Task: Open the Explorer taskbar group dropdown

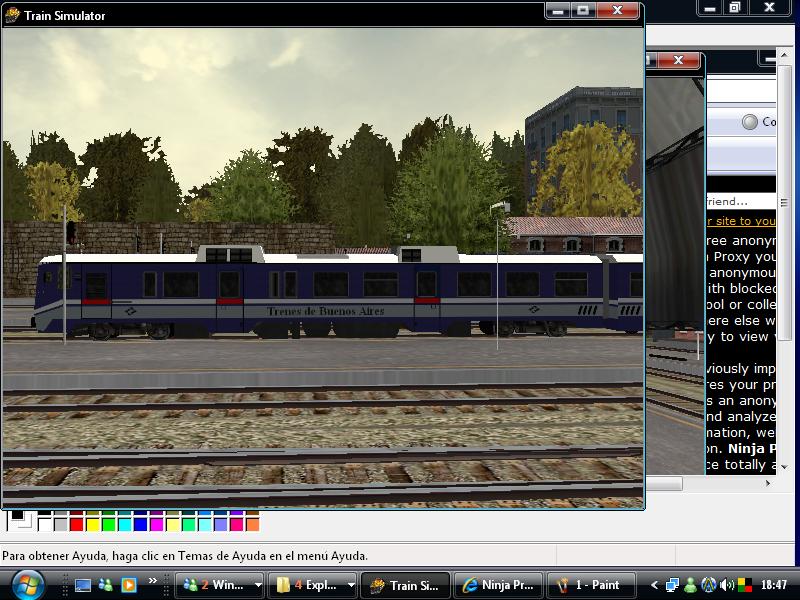Action: (351, 585)
